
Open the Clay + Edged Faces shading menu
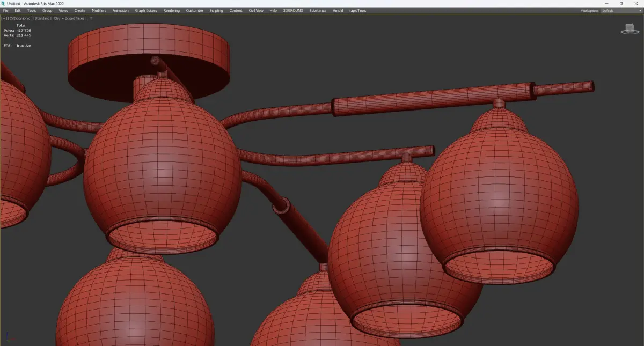[x=69, y=18]
